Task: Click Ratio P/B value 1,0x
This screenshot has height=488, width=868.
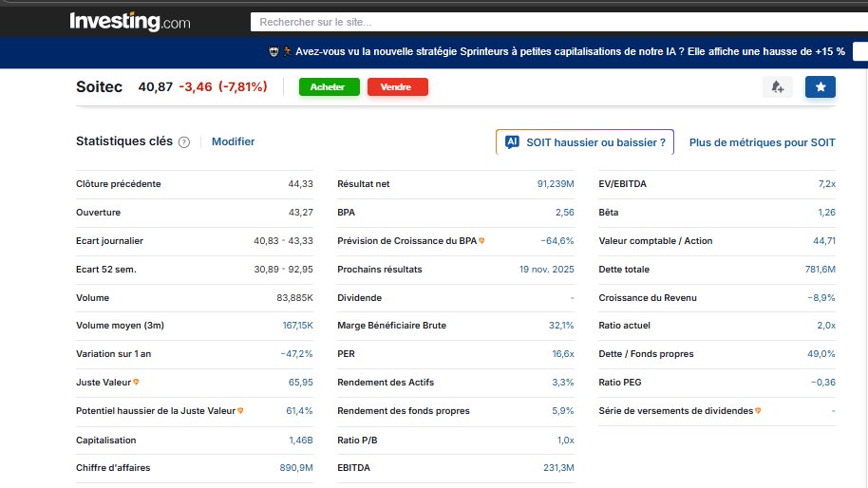Action: click(x=565, y=440)
